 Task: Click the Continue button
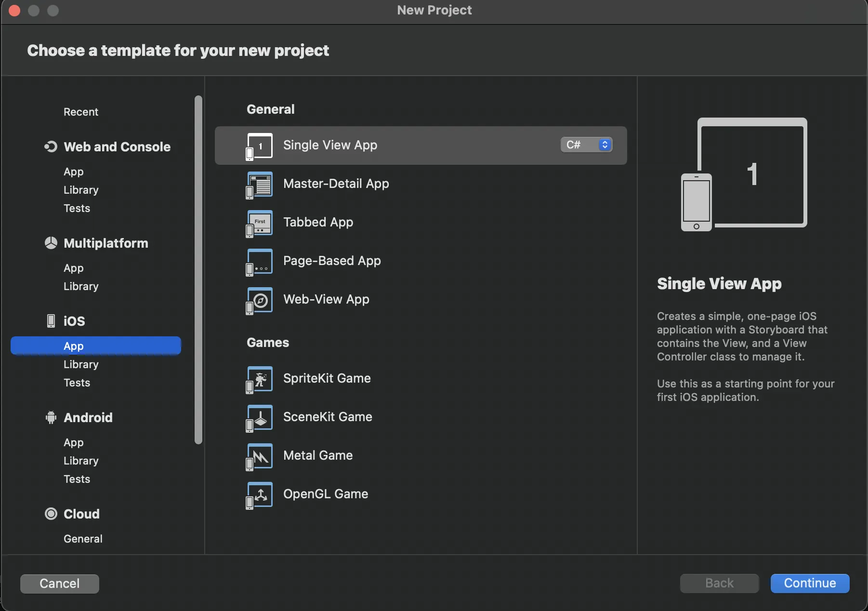pyautogui.click(x=810, y=583)
